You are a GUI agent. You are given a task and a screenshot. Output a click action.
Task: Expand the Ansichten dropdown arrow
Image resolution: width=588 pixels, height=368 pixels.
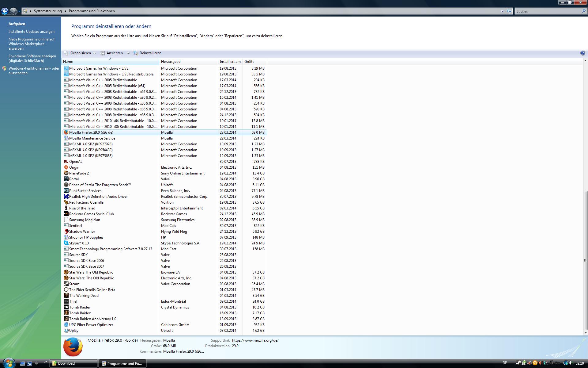click(128, 53)
